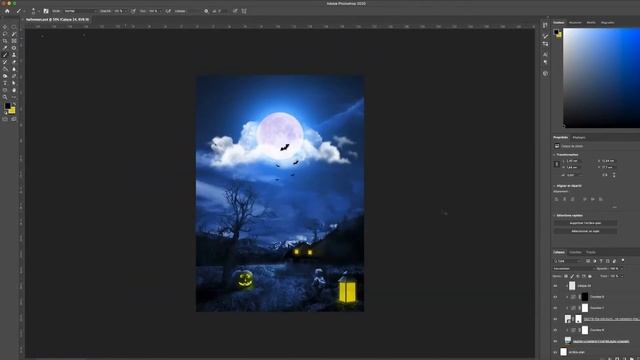Switch to the Trazados tab
The width and height of the screenshot is (640, 360).
coord(591,252)
